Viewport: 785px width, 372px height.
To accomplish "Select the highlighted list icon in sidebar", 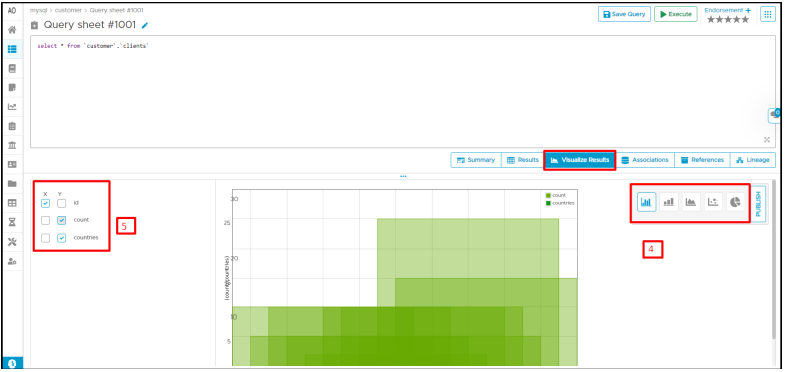I will coord(12,49).
